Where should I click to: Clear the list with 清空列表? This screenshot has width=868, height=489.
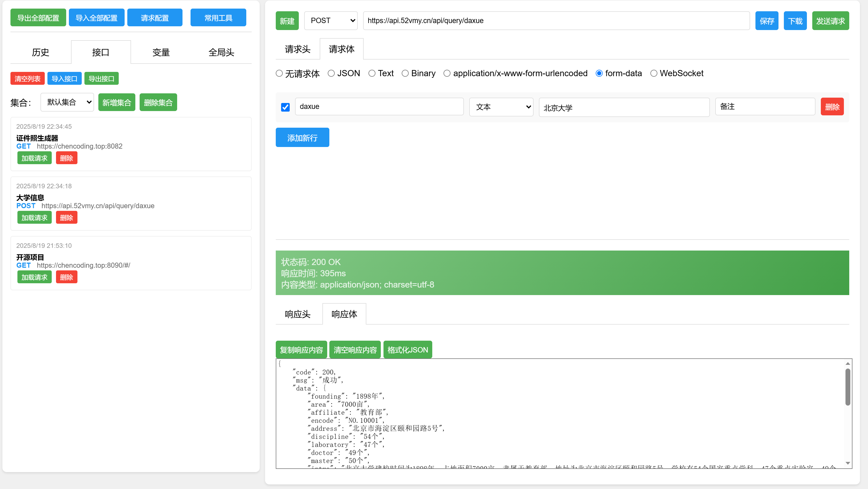[x=27, y=79]
